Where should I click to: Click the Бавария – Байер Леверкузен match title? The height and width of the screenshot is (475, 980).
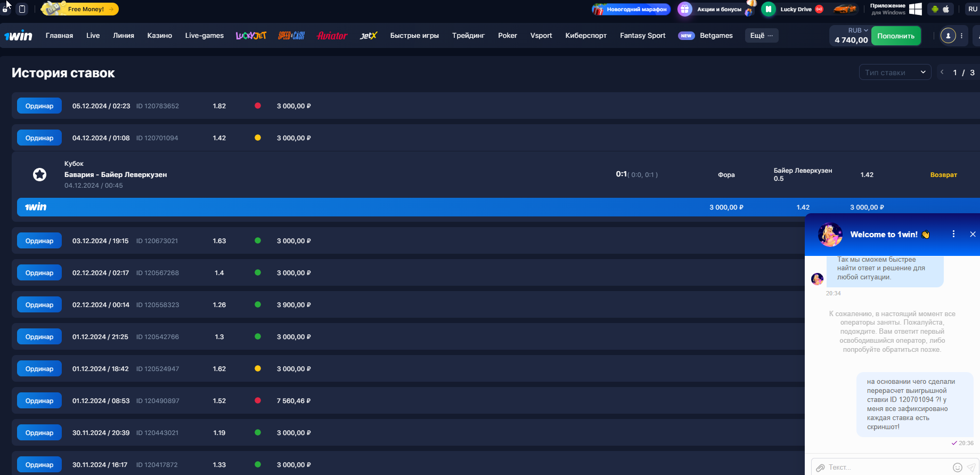tap(116, 174)
